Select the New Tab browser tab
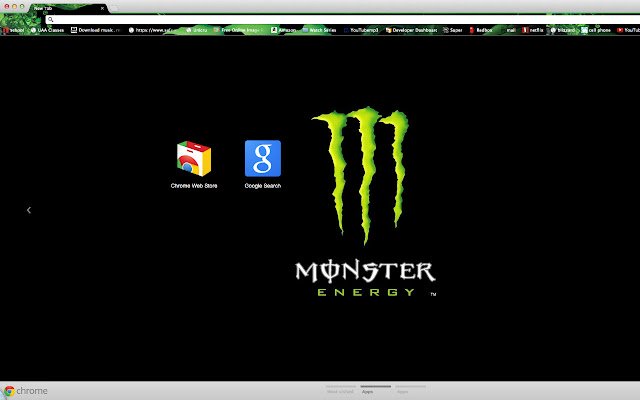Screen dimensions: 640x400 (x=67, y=8)
